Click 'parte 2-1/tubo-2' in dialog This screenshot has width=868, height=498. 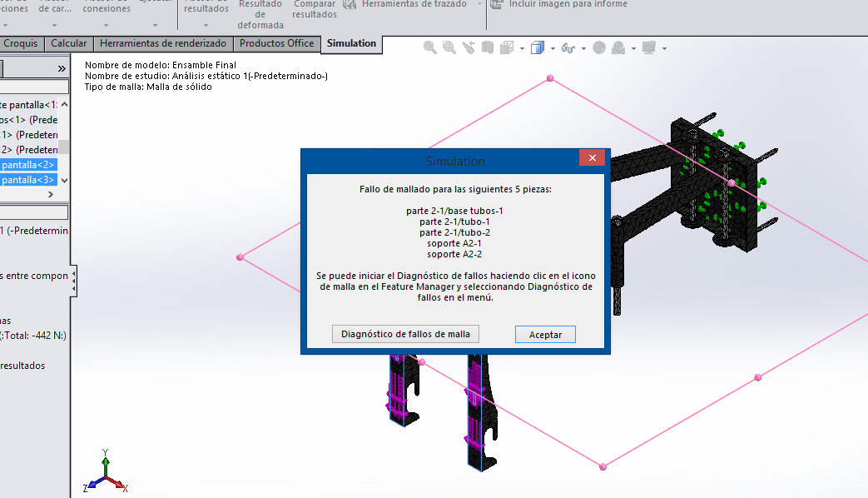454,232
